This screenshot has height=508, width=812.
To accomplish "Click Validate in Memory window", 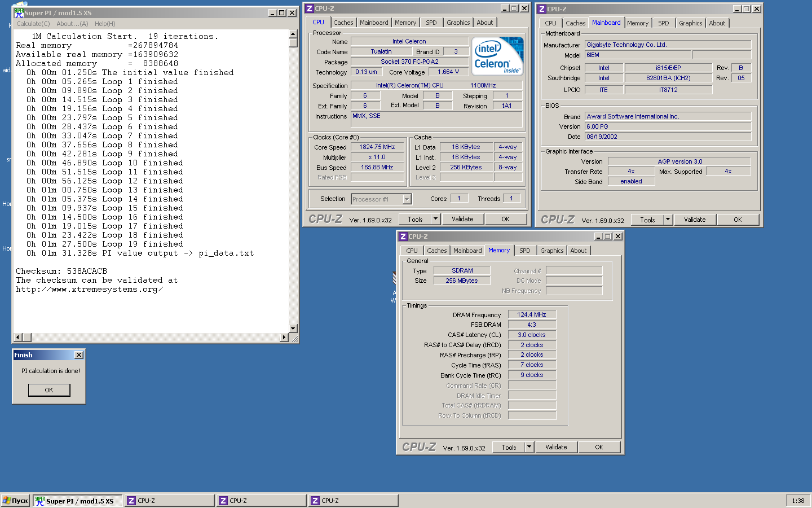I will (556, 447).
